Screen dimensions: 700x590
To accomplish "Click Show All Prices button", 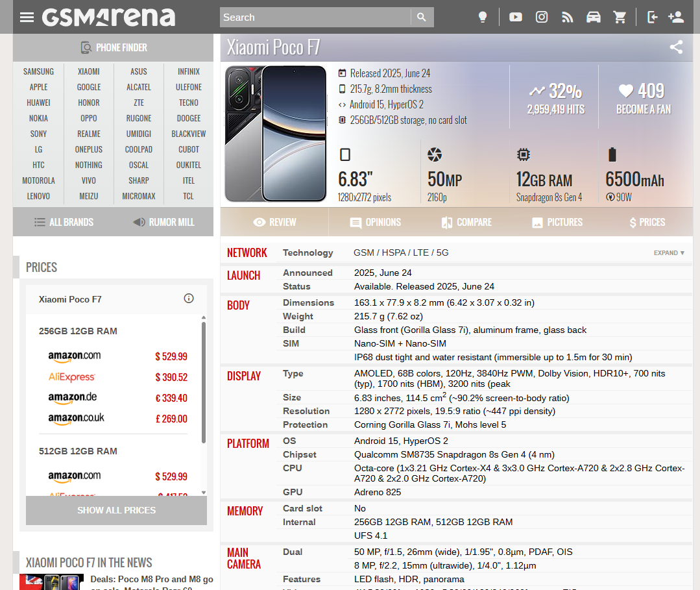I will (x=116, y=511).
